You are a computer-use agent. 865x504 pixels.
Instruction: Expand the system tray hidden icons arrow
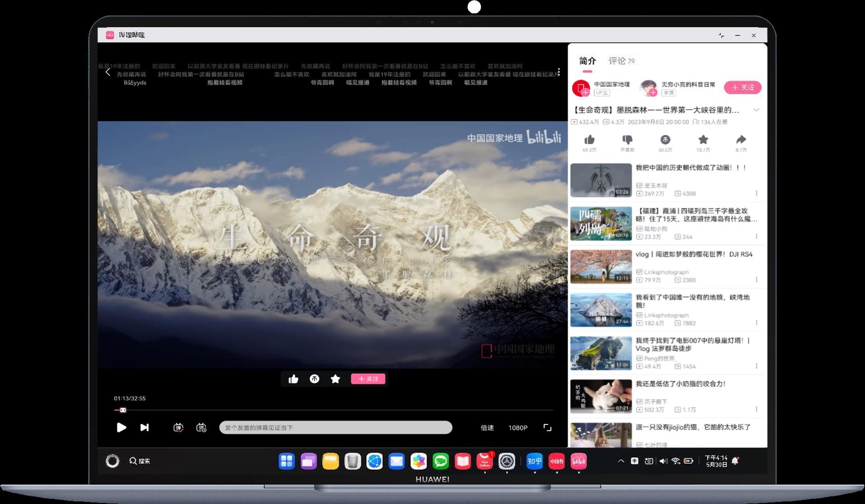[621, 461]
